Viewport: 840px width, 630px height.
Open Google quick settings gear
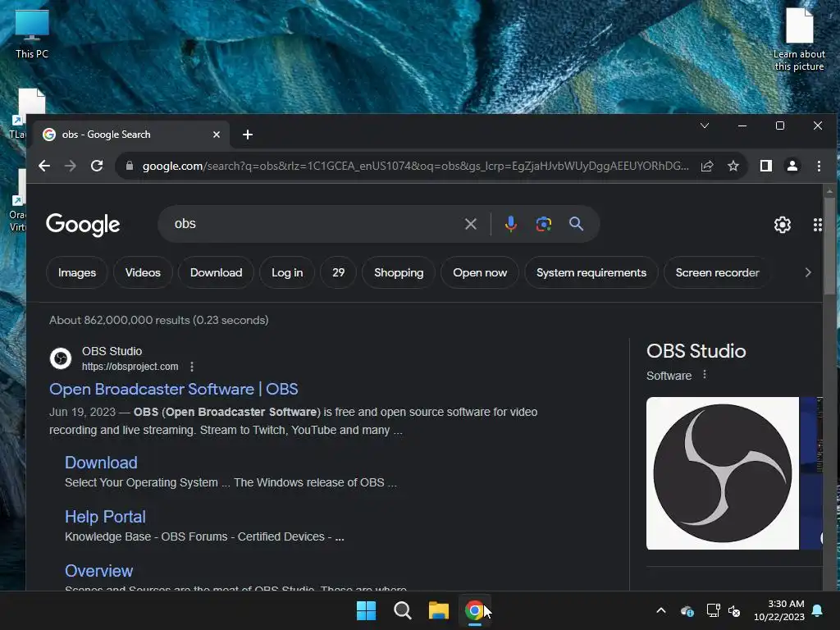pos(783,225)
